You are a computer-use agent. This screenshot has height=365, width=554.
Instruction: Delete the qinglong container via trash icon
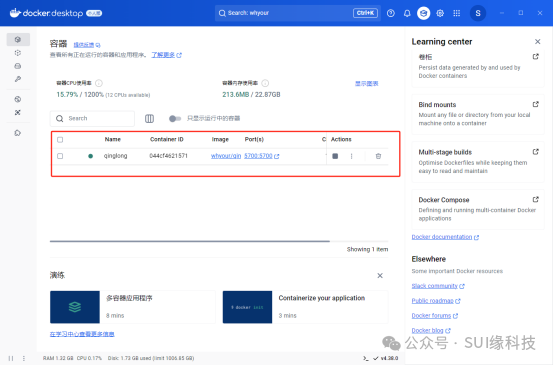[x=378, y=156]
